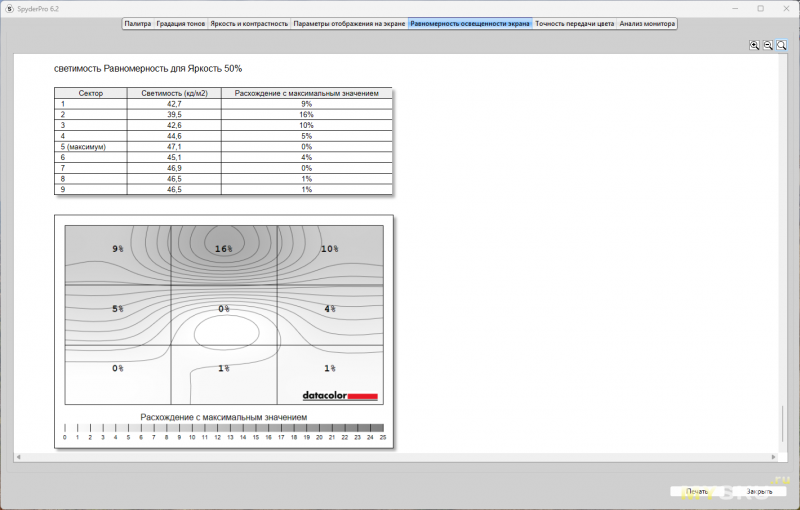Viewport: 800px width, 510px height.
Task: Click the datacolor logo on the chart
Action: pyautogui.click(x=340, y=396)
